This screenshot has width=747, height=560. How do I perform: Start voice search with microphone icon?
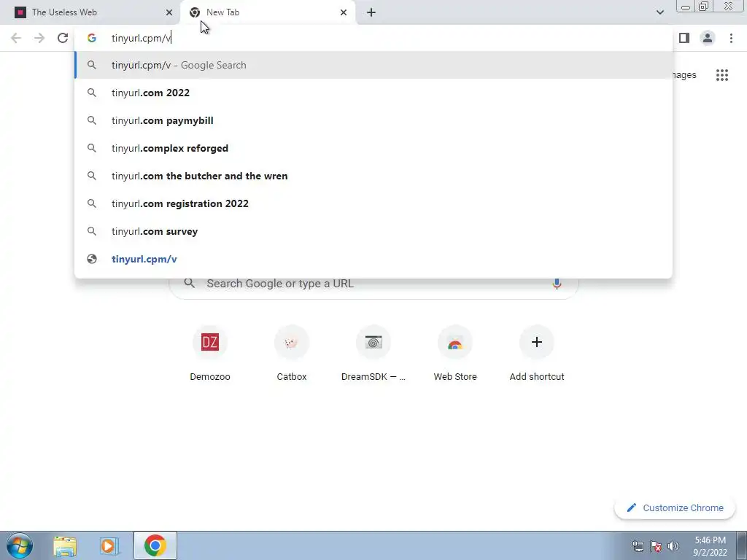point(557,284)
